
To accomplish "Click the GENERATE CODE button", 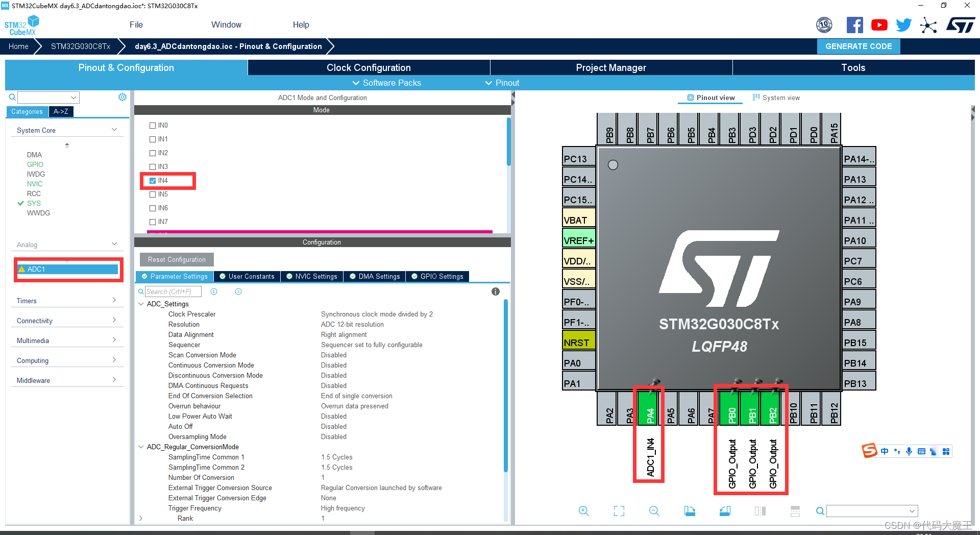I will pyautogui.click(x=859, y=46).
